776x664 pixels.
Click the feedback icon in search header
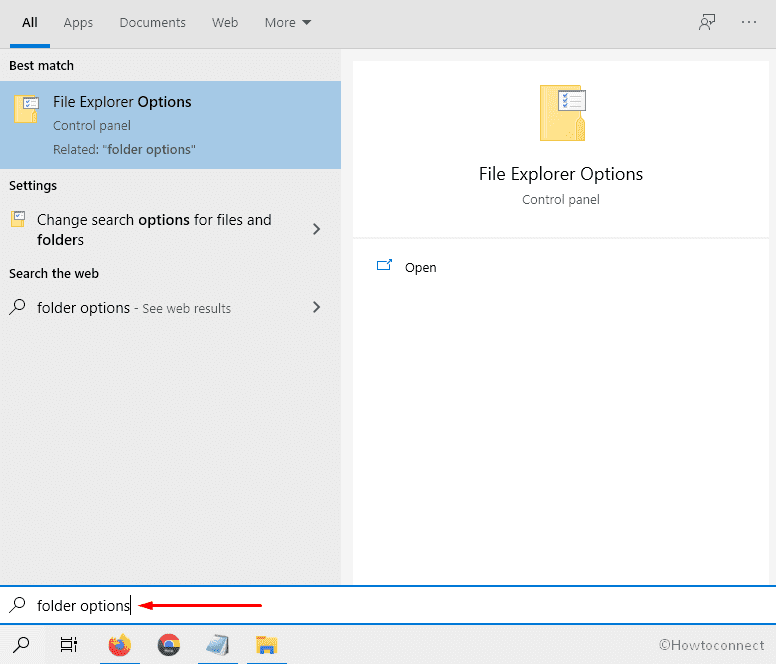pos(707,23)
